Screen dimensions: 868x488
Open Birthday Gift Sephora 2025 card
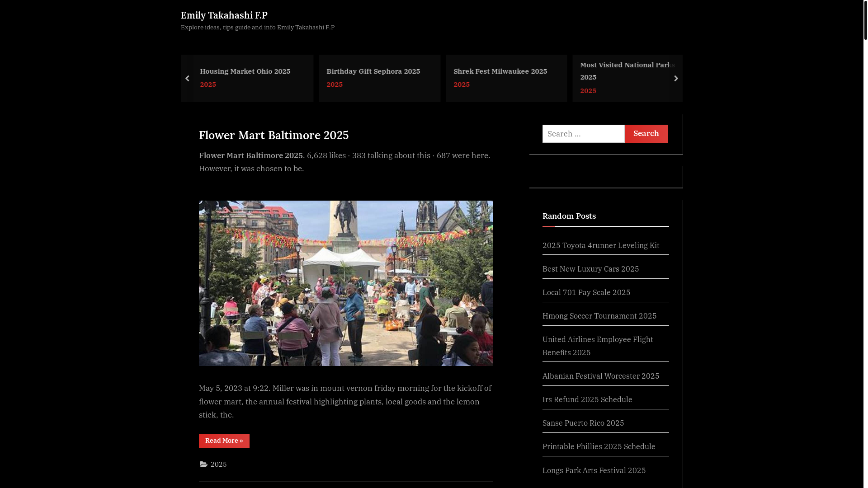373,71
